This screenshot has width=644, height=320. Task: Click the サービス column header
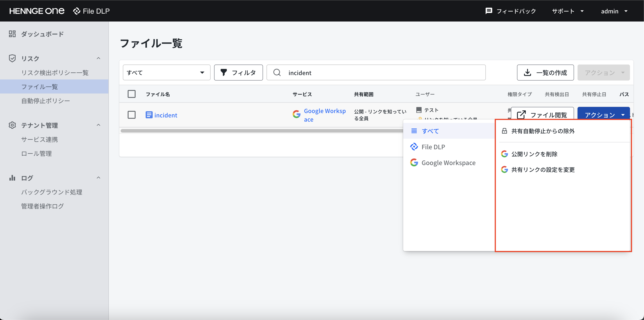302,94
